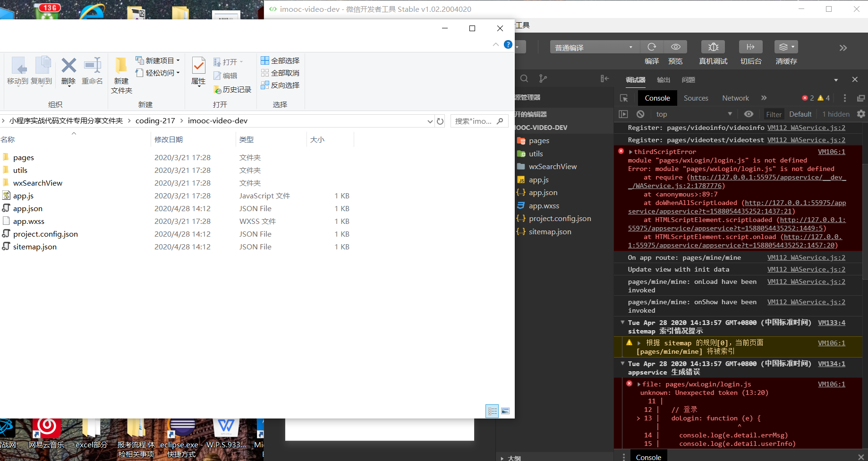The width and height of the screenshot is (868, 461).
Task: Click the remote debug bug icon
Action: tap(713, 47)
